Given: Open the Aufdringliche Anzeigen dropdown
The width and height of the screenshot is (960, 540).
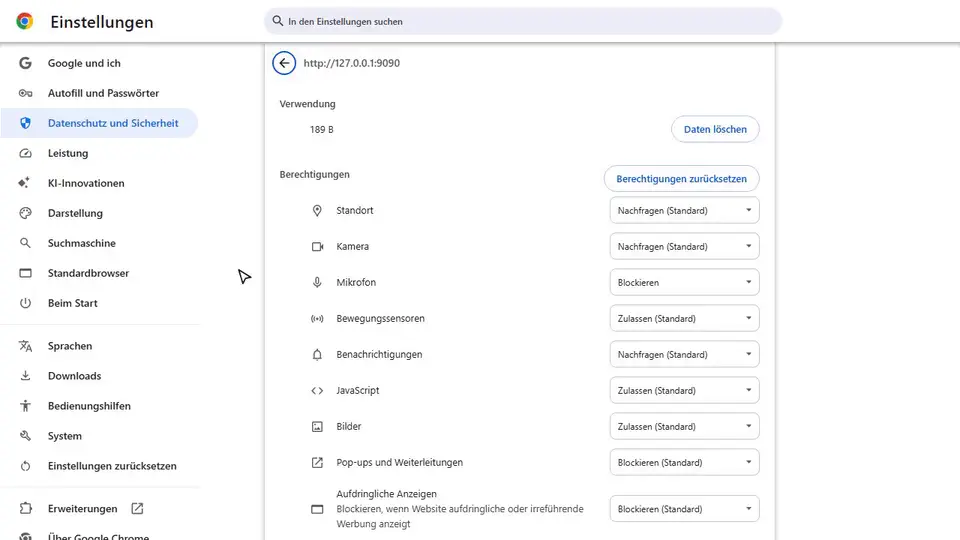Looking at the screenshot, I should tap(684, 509).
